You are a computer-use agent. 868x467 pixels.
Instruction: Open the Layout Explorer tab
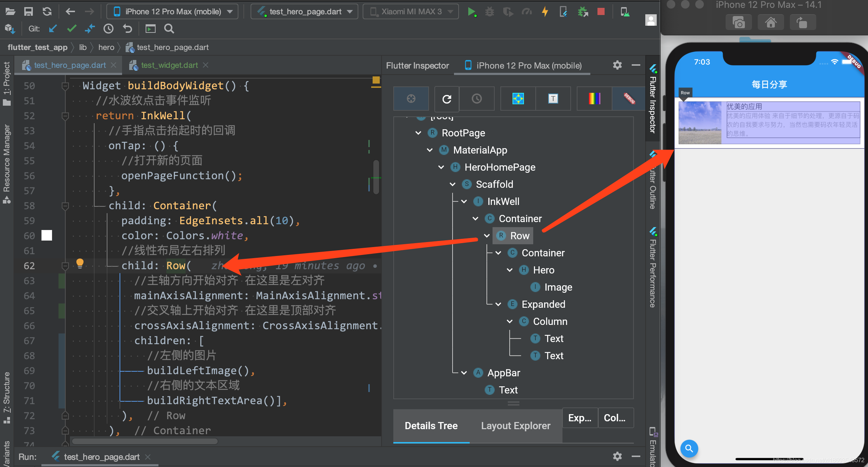[515, 426]
